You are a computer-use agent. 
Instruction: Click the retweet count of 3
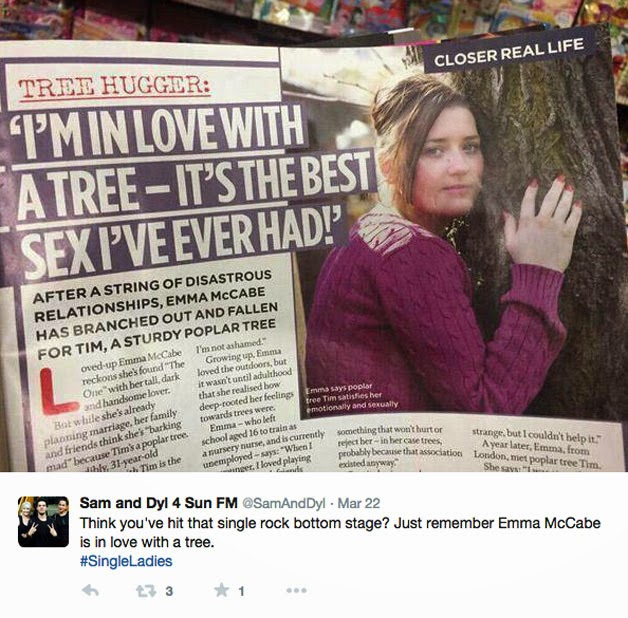click(x=169, y=591)
